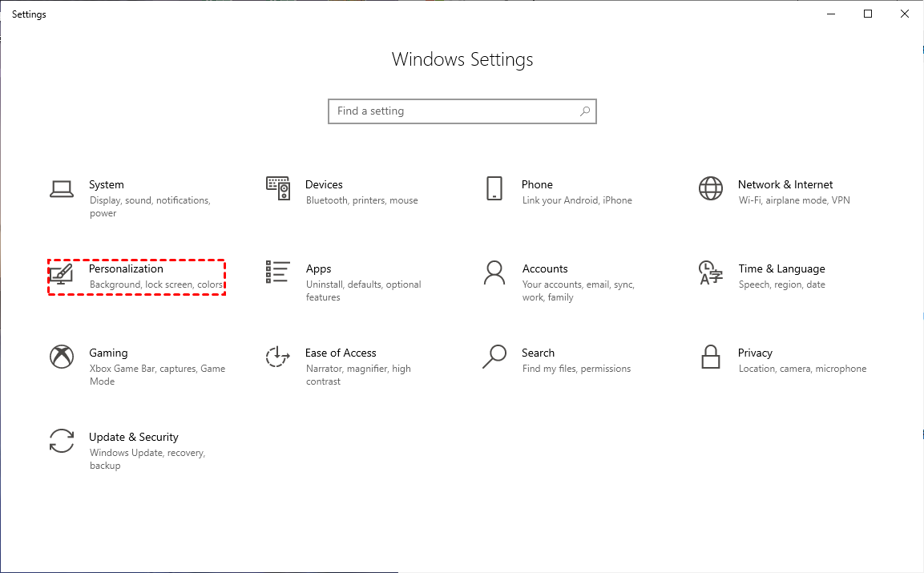Click the search magnifier inside Find a setting

click(584, 111)
